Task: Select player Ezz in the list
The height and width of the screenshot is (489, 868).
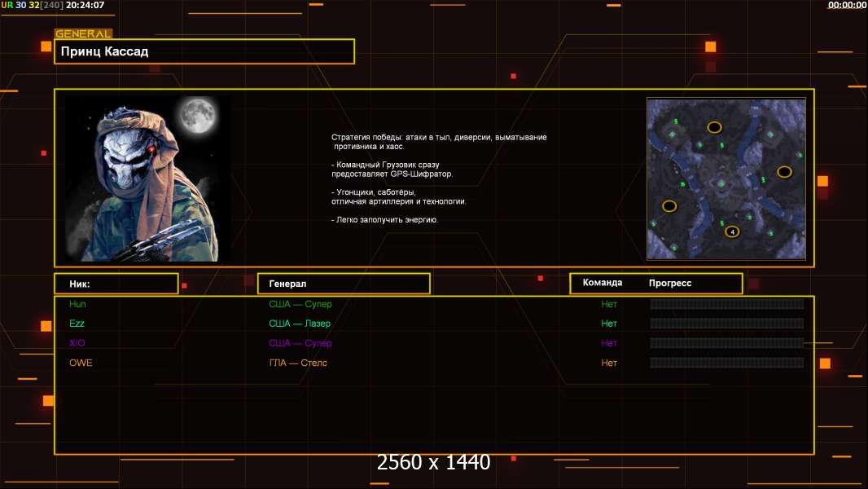Action: coord(77,324)
